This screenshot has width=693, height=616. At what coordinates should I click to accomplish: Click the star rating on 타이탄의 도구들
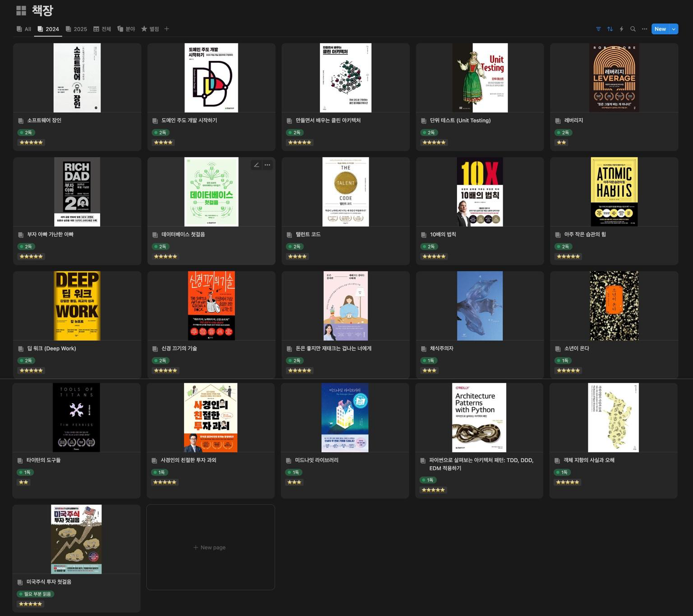pyautogui.click(x=23, y=482)
